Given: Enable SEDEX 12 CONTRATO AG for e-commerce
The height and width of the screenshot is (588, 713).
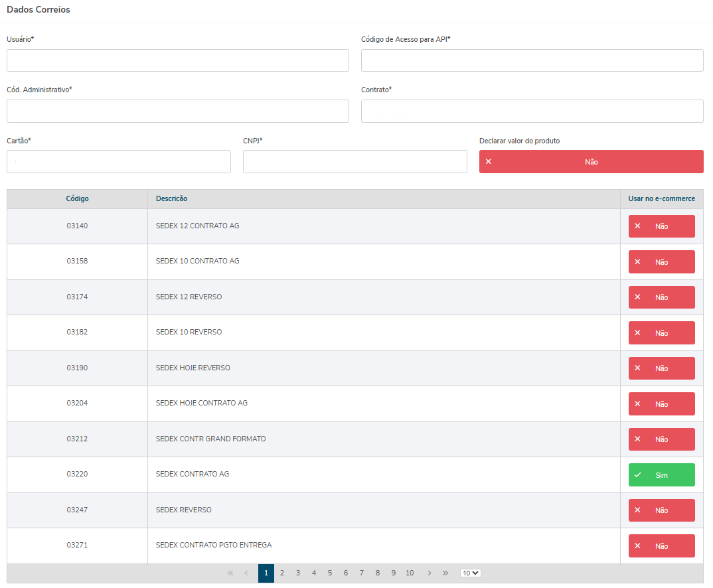Looking at the screenshot, I should click(x=661, y=226).
